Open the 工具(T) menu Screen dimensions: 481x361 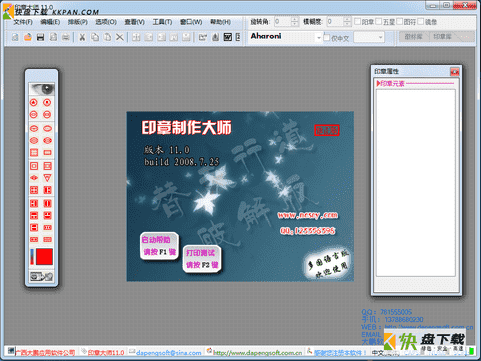tap(162, 22)
